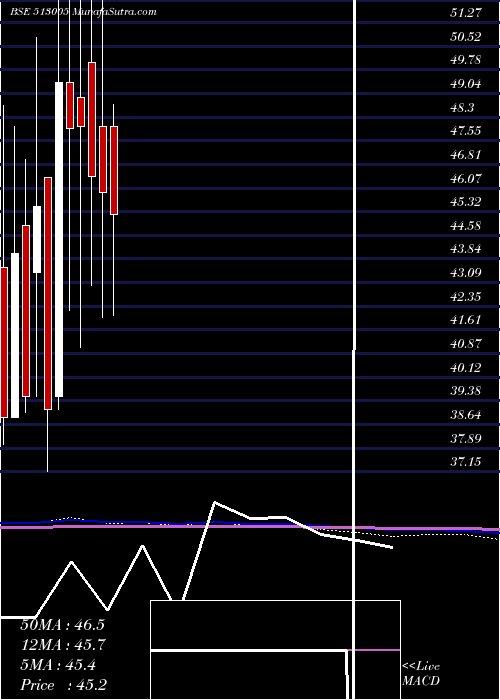500x700 pixels.
Task: Click the 49.04 price axis label
Action: (466, 83)
